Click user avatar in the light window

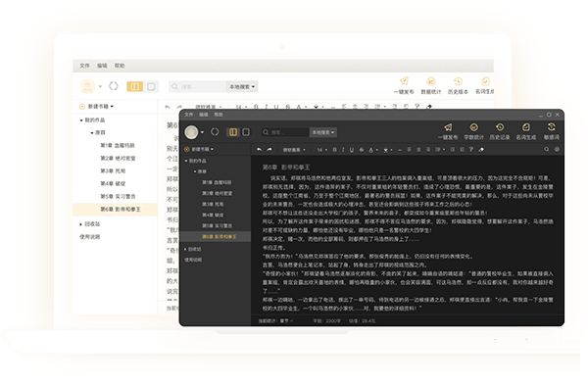[x=88, y=86]
